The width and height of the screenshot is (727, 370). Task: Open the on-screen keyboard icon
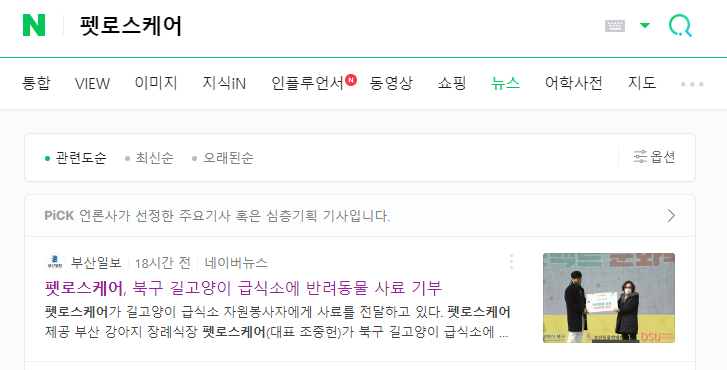[615, 26]
